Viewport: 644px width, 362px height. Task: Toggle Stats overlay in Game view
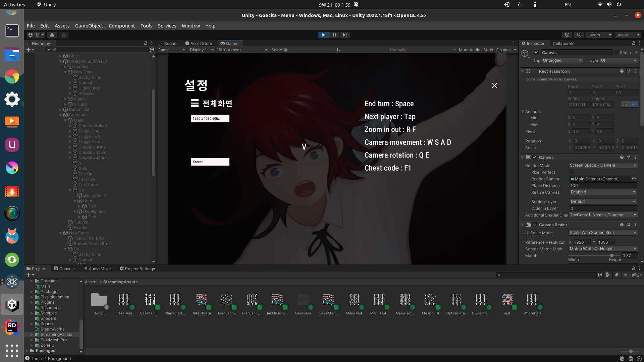(x=488, y=50)
